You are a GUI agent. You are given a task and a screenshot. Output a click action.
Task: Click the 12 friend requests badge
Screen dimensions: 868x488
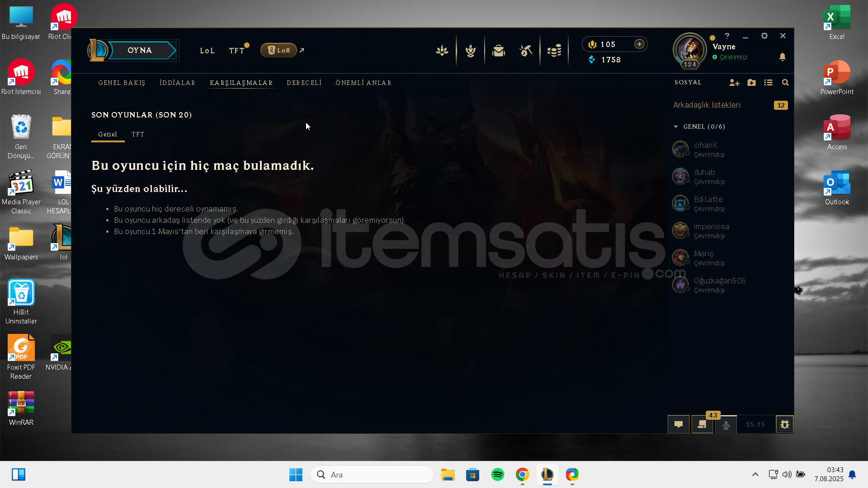781,105
